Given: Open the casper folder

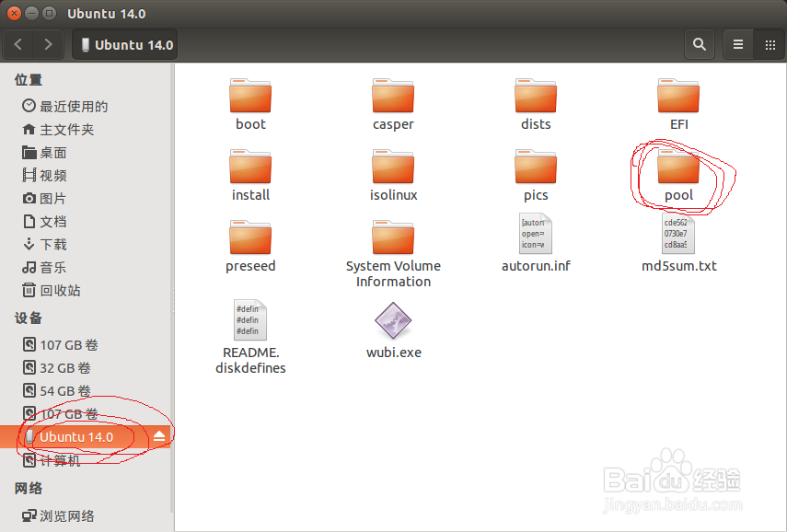Looking at the screenshot, I should tap(393, 104).
